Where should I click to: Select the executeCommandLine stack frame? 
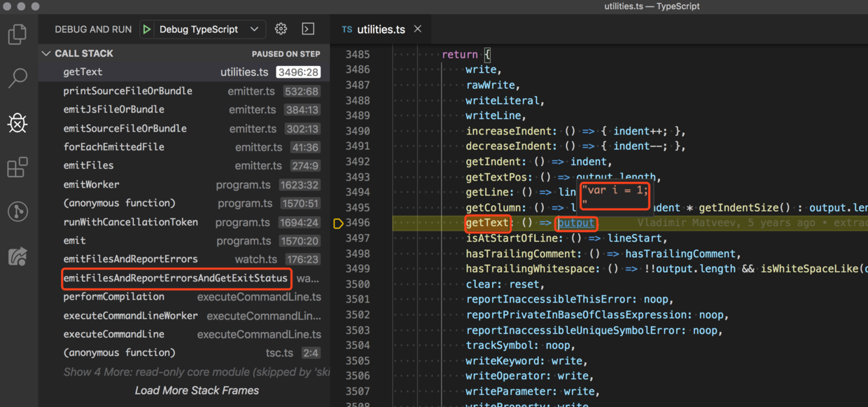184,333
